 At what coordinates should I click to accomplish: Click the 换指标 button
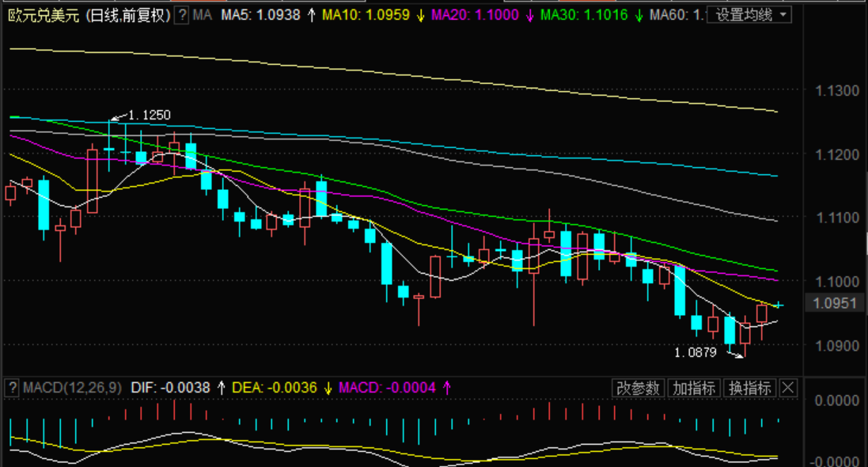pyautogui.click(x=750, y=388)
